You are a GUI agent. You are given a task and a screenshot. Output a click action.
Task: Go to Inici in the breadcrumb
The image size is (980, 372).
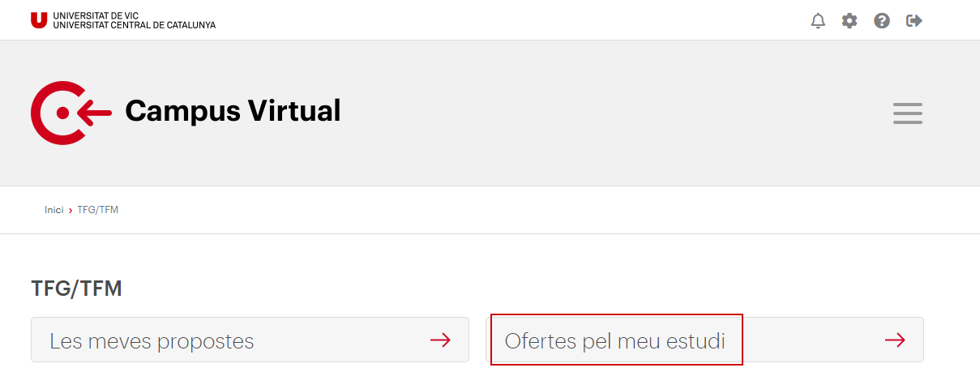click(53, 210)
